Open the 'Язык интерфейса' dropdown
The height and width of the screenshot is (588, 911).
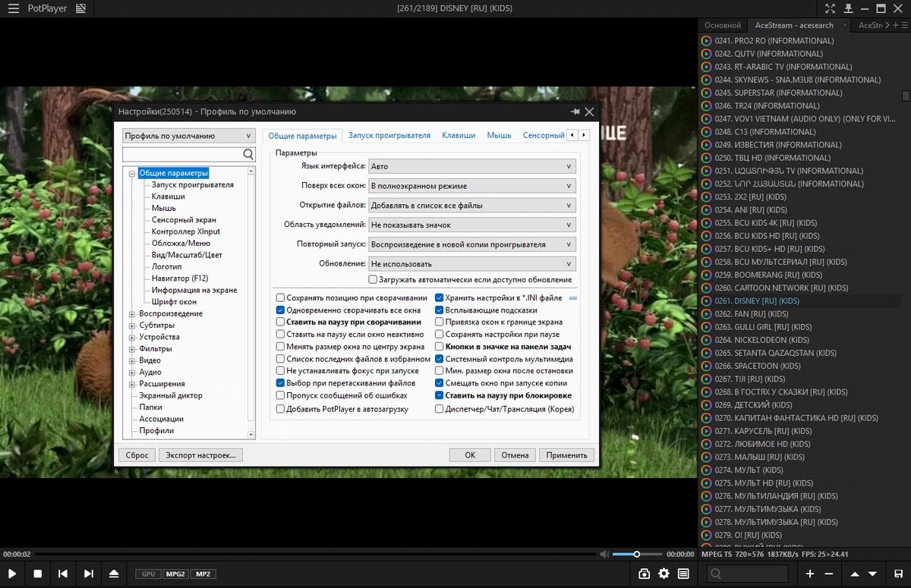pos(472,166)
